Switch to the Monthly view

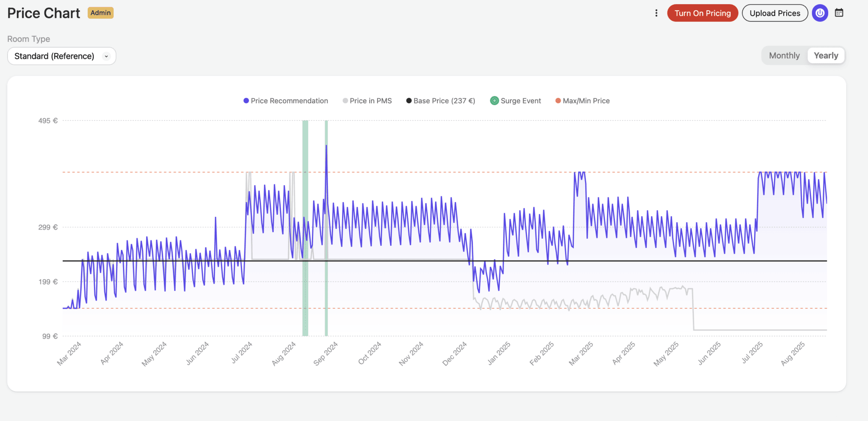pos(784,55)
